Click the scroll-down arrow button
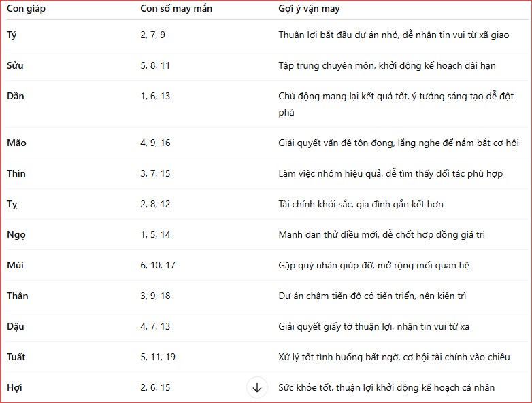Screen dimensions: 532x403 [x=257, y=387]
